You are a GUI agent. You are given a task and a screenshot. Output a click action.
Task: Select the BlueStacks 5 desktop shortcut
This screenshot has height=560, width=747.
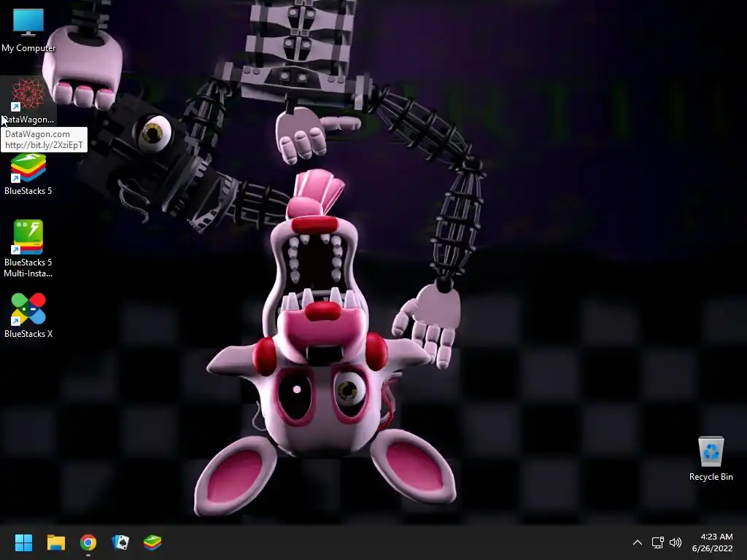point(28,174)
